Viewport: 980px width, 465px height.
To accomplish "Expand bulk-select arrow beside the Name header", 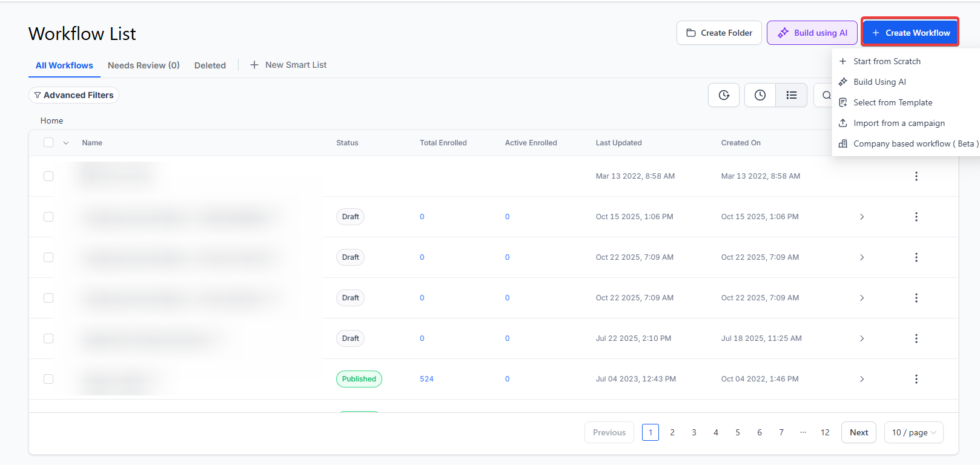I will click(66, 143).
